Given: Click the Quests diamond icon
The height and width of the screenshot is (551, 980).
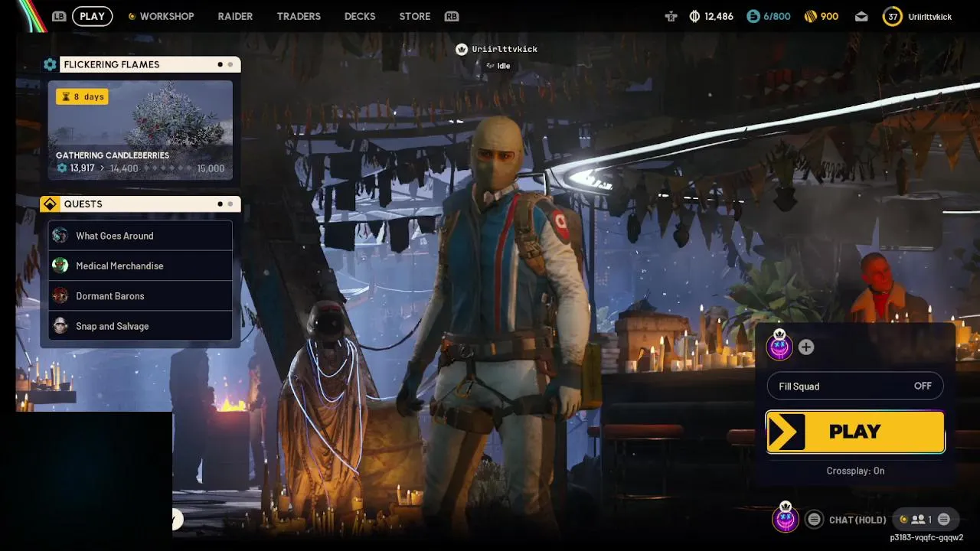Looking at the screenshot, I should (50, 204).
